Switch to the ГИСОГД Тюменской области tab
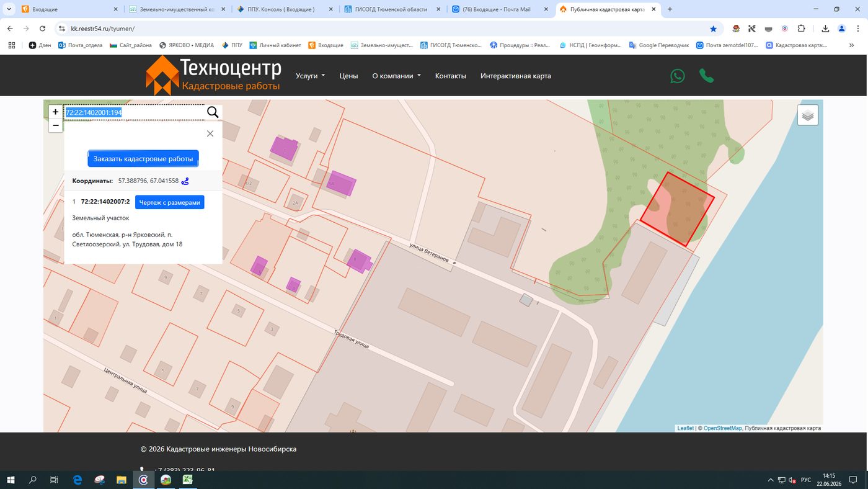This screenshot has width=868, height=489. pyautogui.click(x=393, y=9)
